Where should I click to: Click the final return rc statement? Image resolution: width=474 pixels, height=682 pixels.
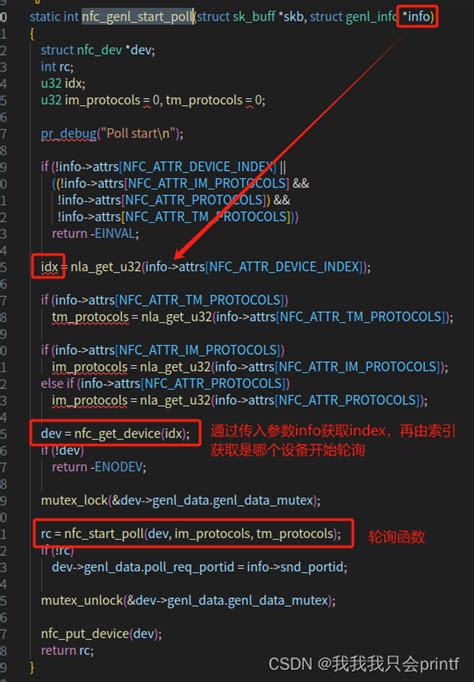pos(67,650)
